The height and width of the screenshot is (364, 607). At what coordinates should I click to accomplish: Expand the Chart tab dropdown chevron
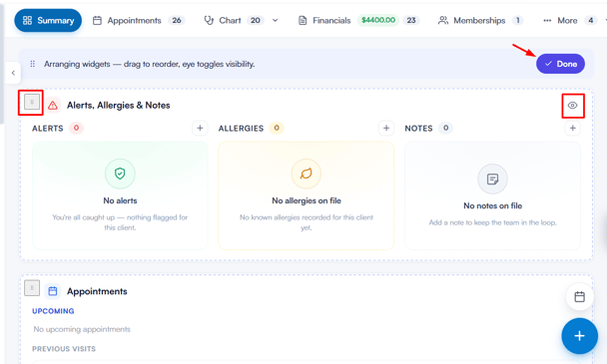pos(276,21)
